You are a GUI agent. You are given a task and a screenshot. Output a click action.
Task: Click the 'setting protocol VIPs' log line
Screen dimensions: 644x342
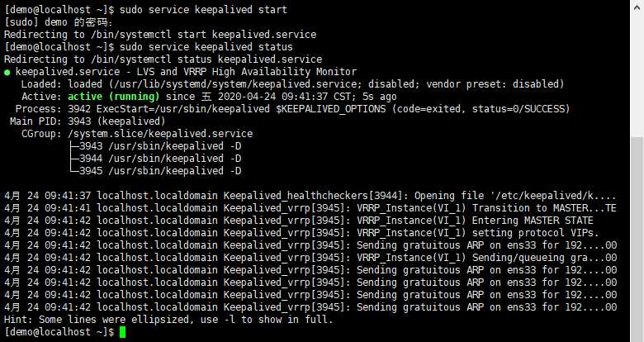pos(301,233)
